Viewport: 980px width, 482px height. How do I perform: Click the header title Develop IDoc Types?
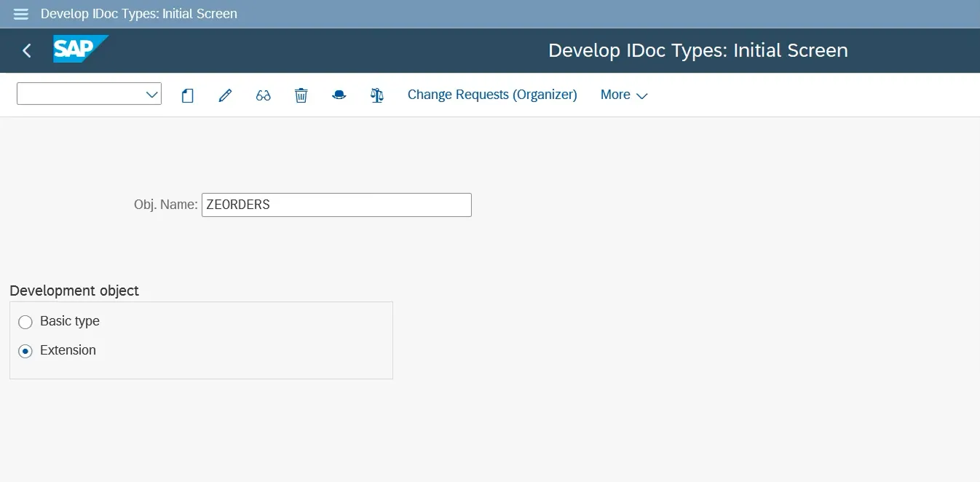pos(698,50)
